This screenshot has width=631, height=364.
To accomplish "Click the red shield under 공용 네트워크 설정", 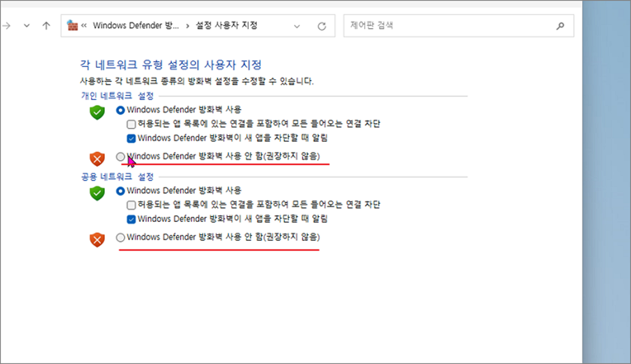I will tap(97, 240).
